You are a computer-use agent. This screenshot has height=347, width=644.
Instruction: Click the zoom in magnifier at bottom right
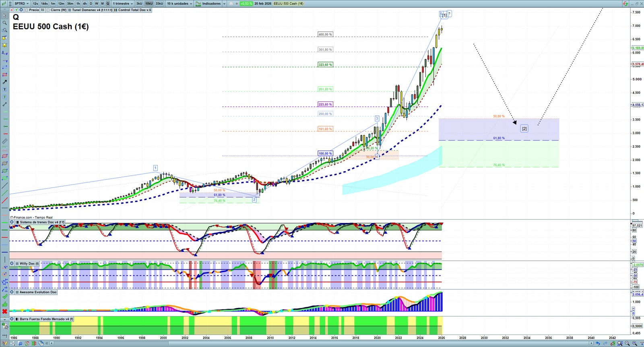(635, 343)
